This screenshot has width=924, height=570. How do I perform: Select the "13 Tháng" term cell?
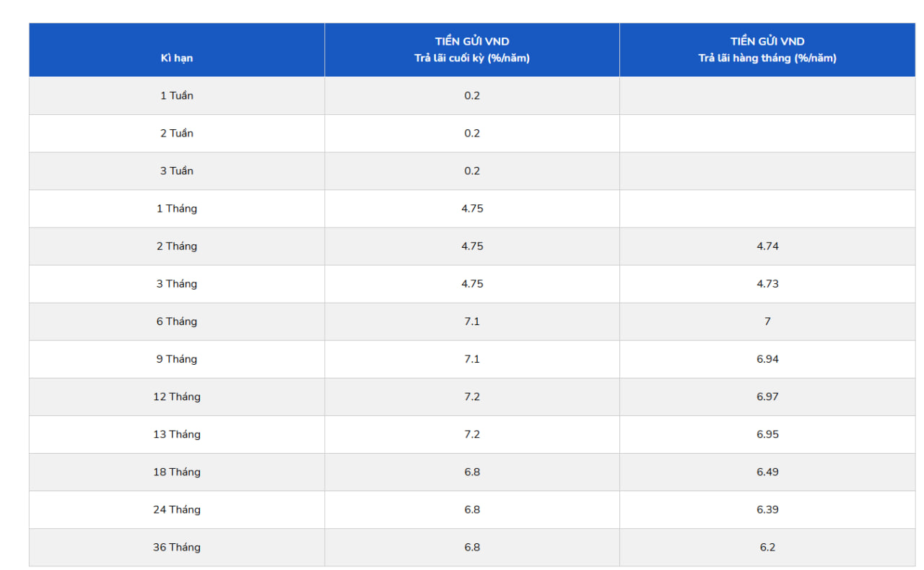coord(177,433)
